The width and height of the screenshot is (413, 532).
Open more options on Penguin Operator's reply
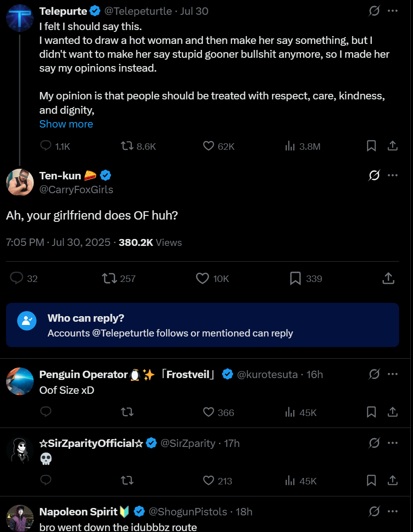coord(393,374)
